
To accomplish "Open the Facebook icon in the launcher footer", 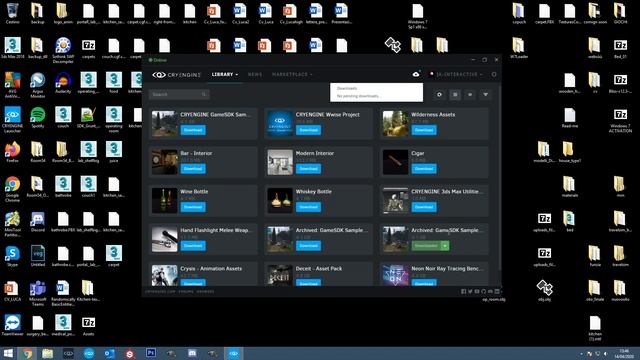I will (x=463, y=291).
